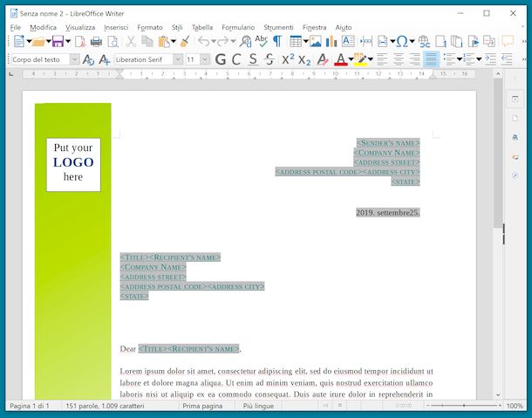Toggle subscript X2
The height and width of the screenshot is (418, 532).
(304, 60)
